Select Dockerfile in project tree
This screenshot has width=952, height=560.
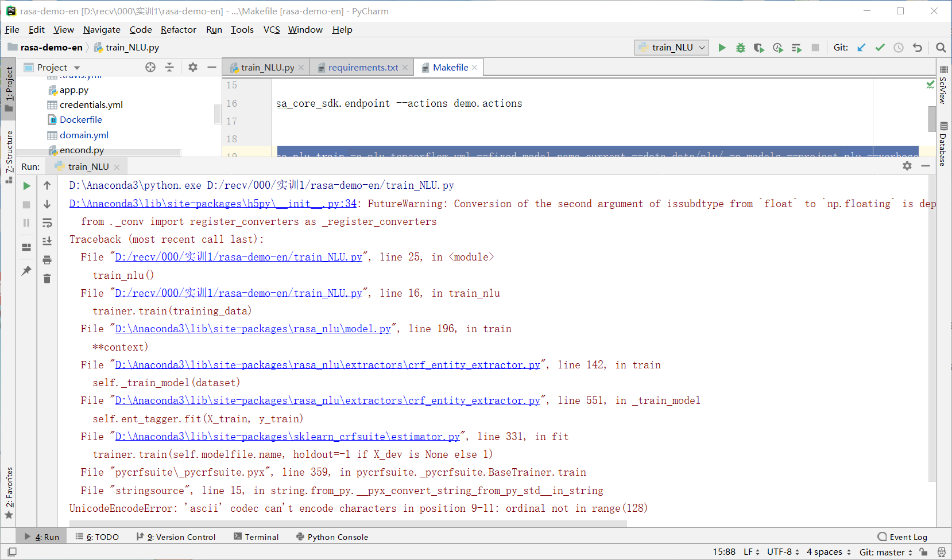pos(80,119)
